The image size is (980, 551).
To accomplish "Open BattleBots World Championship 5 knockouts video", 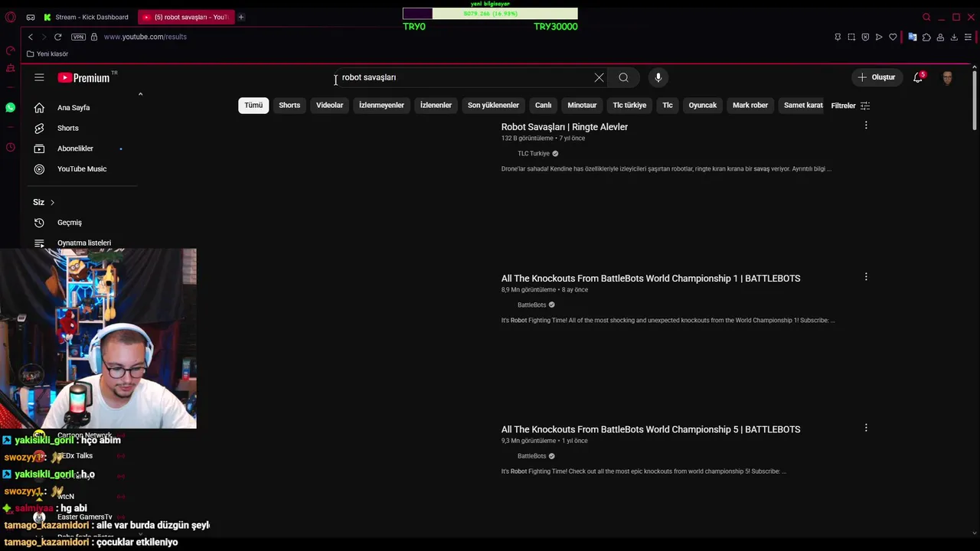I will [x=651, y=429].
